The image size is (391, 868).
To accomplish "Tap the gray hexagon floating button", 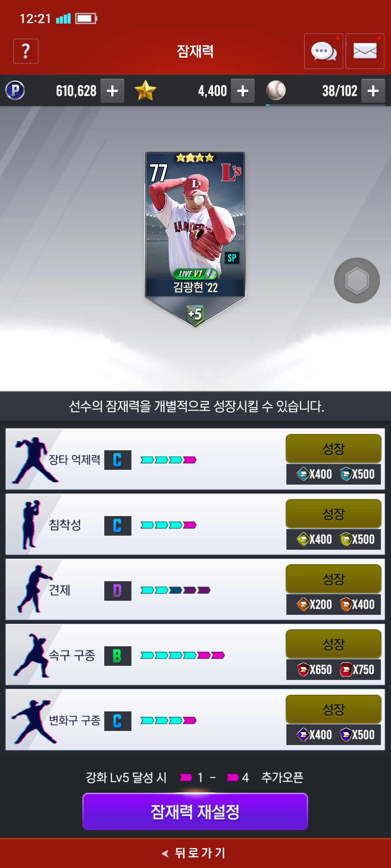I will [357, 280].
